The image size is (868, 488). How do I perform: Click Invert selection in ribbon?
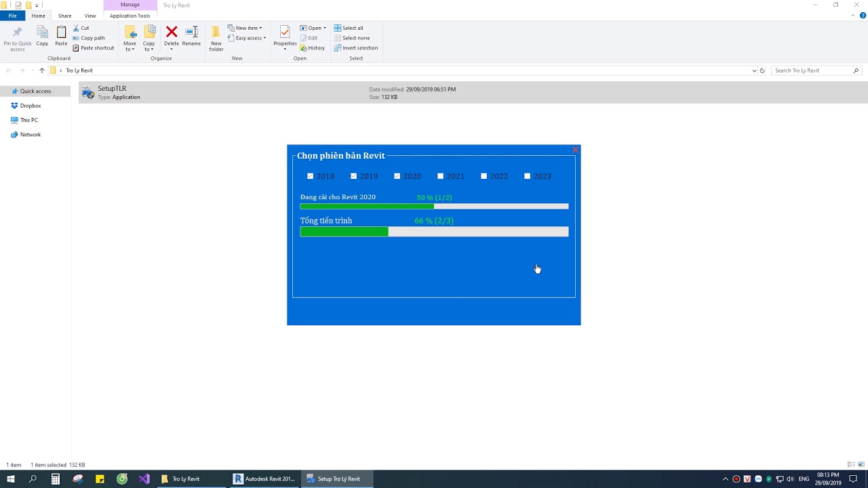pyautogui.click(x=356, y=48)
